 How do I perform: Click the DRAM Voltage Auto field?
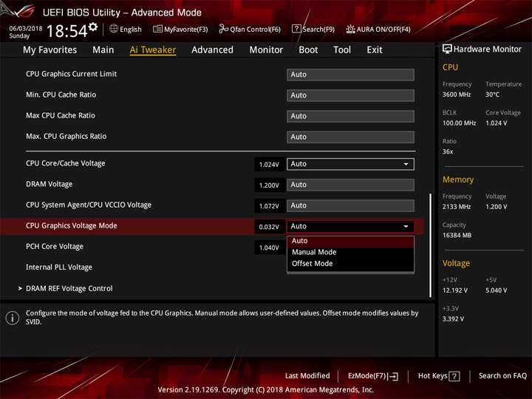coord(350,185)
